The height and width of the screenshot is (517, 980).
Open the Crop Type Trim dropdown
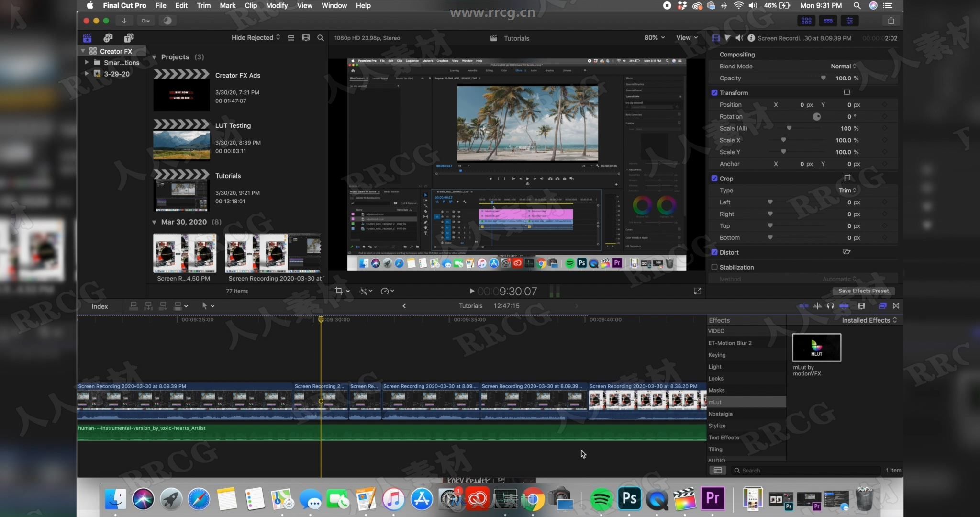847,191
